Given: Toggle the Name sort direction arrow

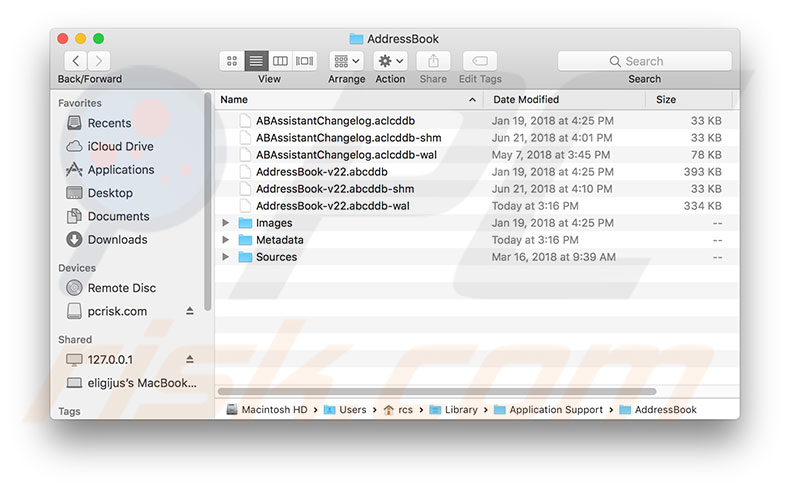Looking at the screenshot, I should point(472,100).
